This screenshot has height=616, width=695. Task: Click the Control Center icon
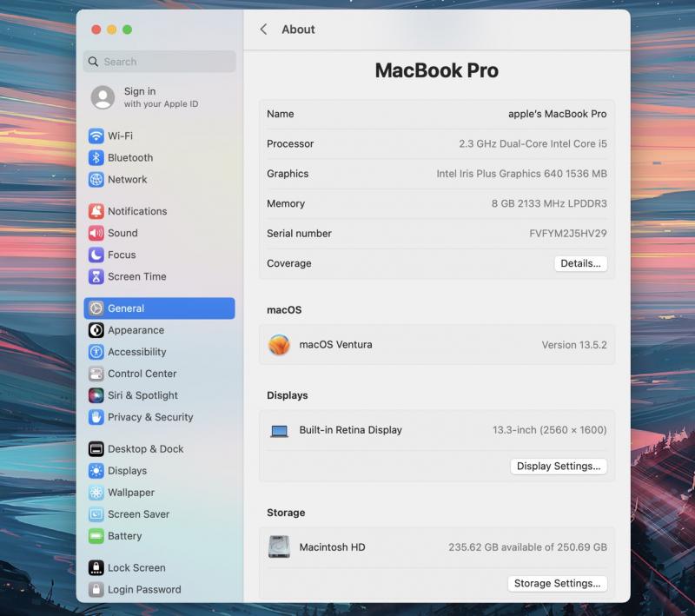tap(96, 373)
